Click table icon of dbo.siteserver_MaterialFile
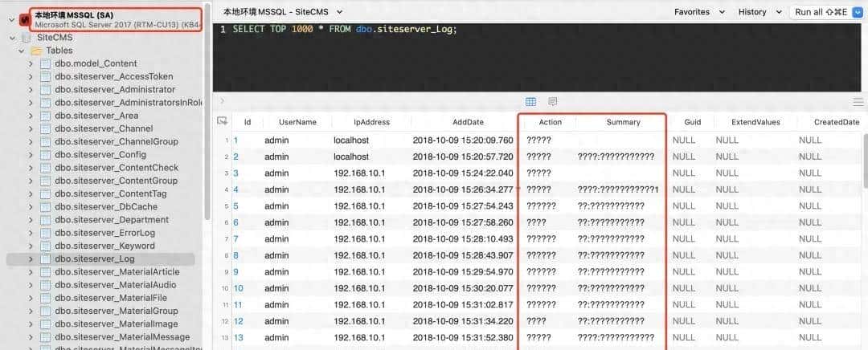868x350 pixels. click(45, 298)
